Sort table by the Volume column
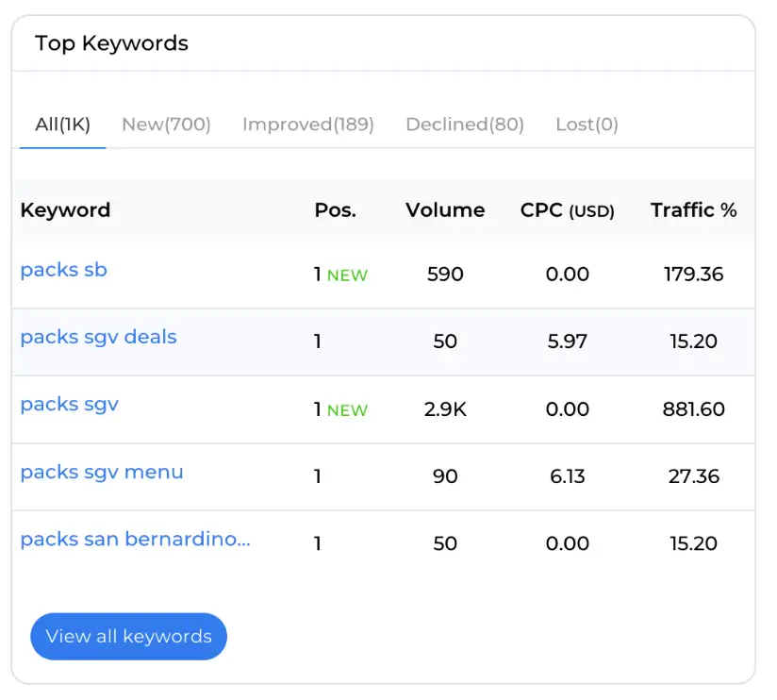 pos(444,210)
